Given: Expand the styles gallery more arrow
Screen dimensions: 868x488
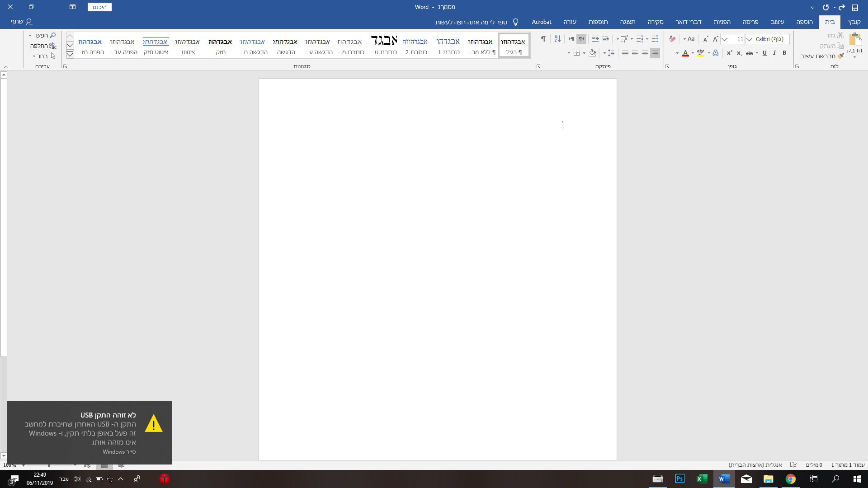Looking at the screenshot, I should click(x=70, y=55).
